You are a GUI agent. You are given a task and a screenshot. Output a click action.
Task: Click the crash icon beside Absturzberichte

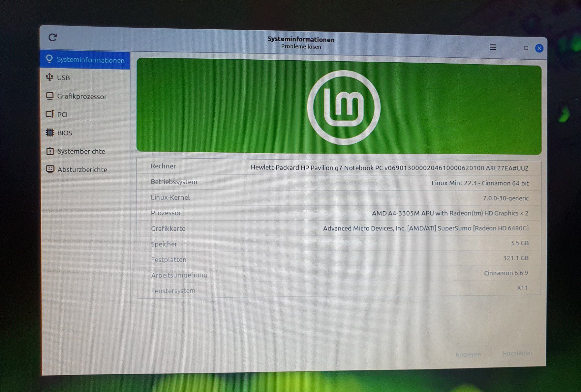coord(50,169)
